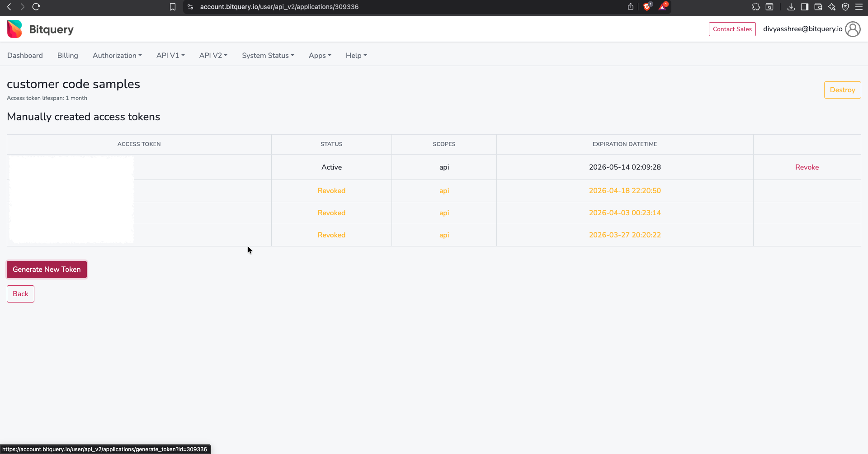Screen dimensions: 868x454
Task: Click Revoked status in 2026-03-27 row
Action: pos(331,235)
